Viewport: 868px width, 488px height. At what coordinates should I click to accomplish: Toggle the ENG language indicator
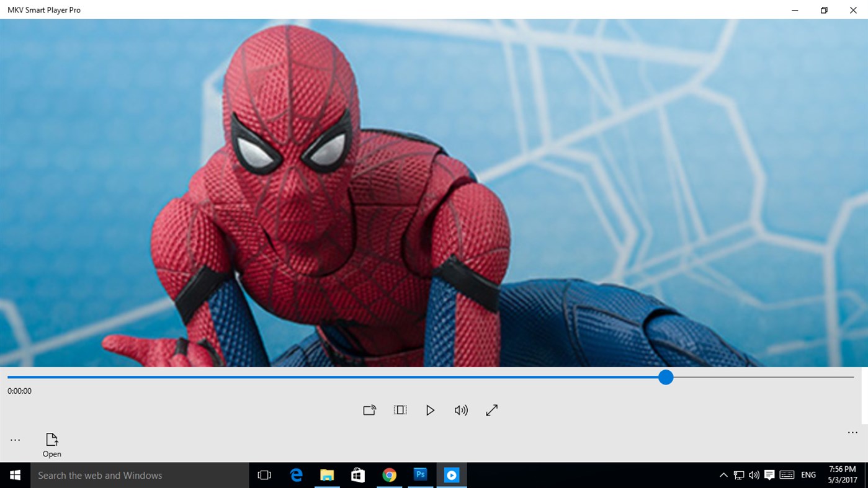[x=808, y=474]
